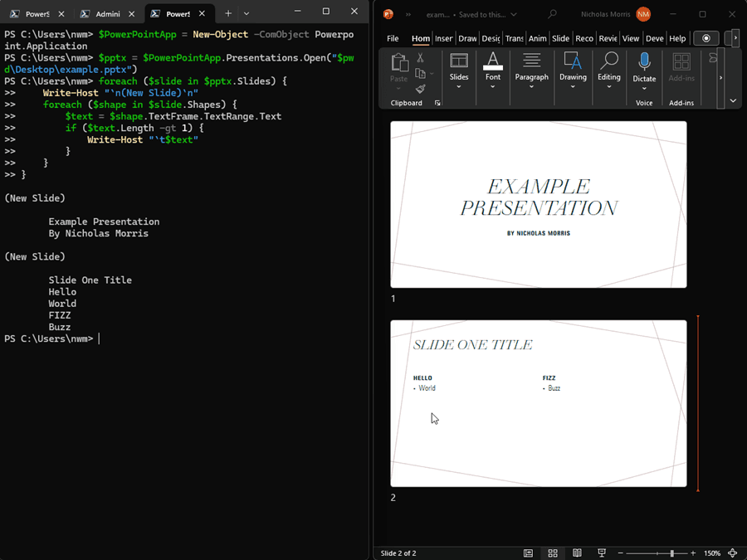Open the Paragraph group icon
This screenshot has height=560, width=747.
pos(531,61)
